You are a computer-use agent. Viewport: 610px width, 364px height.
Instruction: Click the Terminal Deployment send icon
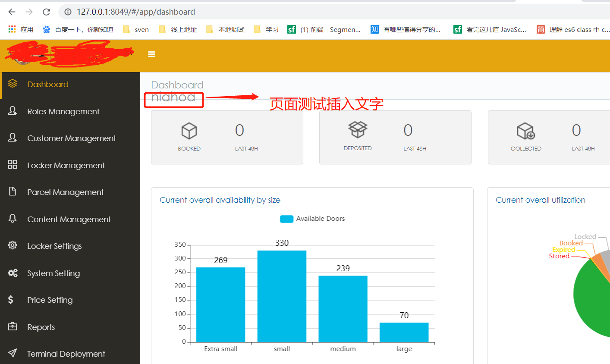click(x=12, y=354)
